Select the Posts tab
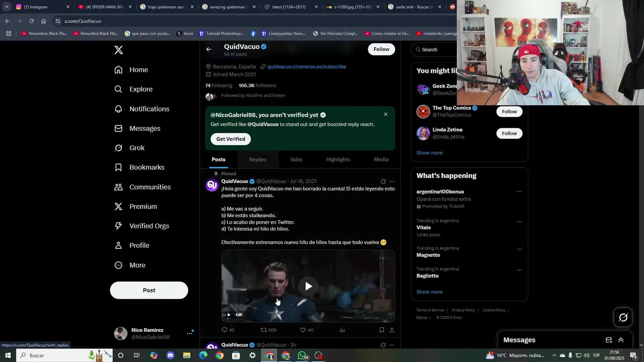The image size is (644, 362). (x=218, y=159)
